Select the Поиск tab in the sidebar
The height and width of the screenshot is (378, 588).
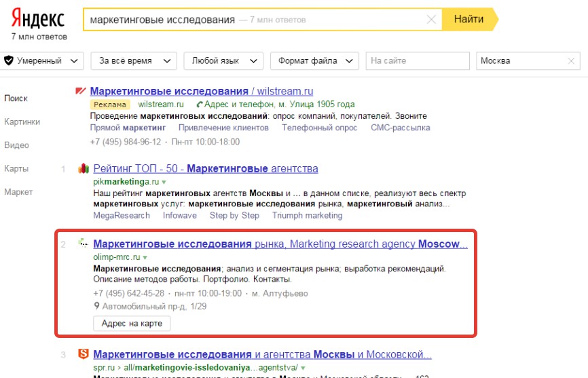16,98
